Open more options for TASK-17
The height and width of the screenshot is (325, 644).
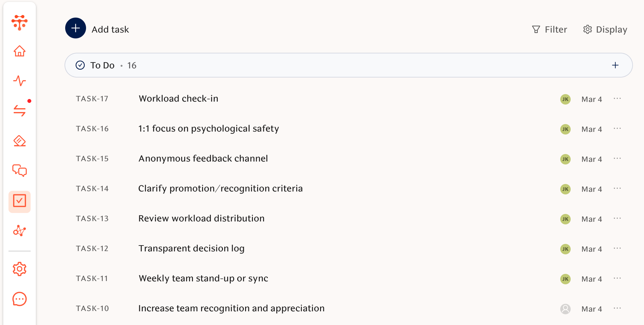(617, 99)
